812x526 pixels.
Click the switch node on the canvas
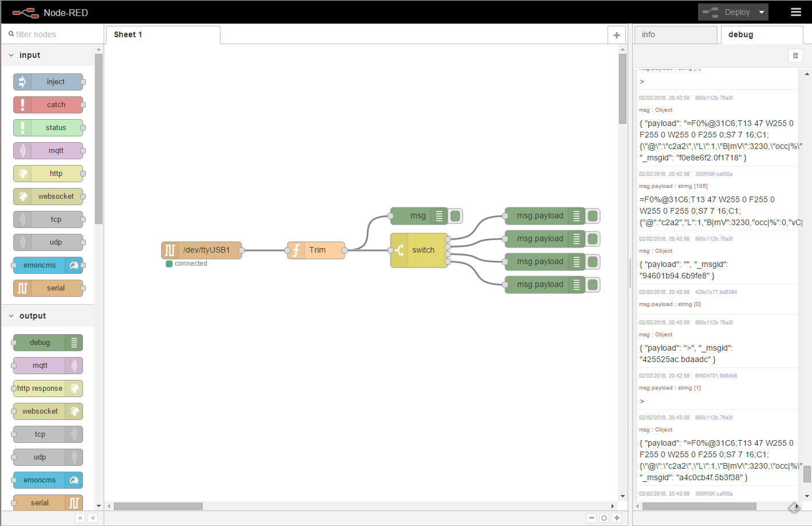click(419, 250)
